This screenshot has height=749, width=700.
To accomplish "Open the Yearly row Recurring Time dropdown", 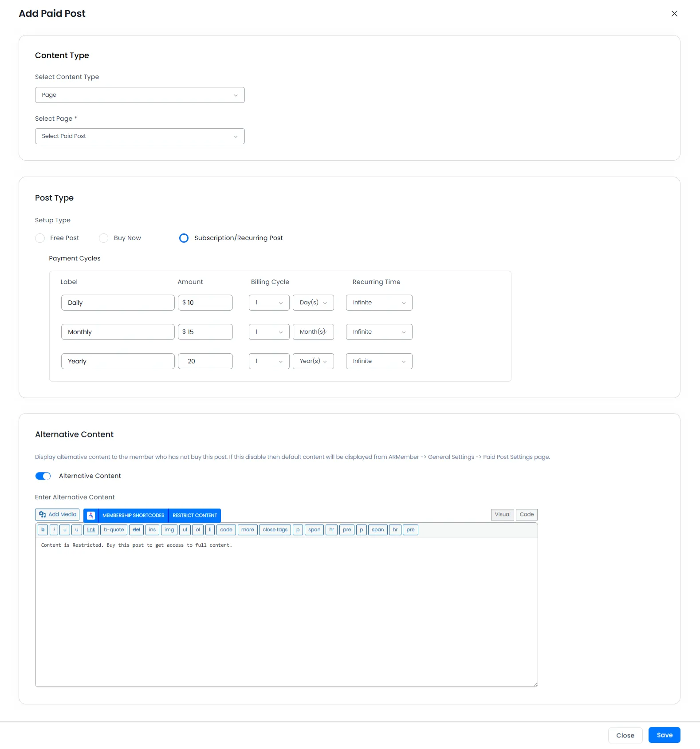I will pos(379,361).
